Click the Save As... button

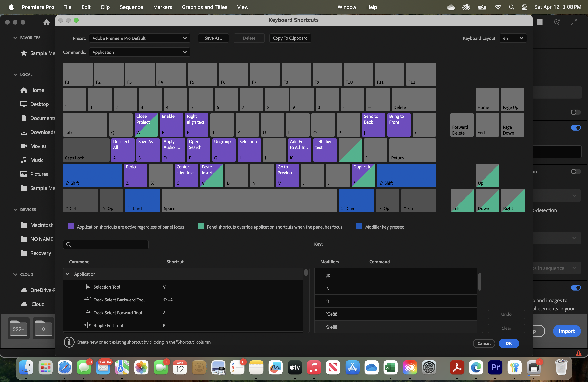213,38
